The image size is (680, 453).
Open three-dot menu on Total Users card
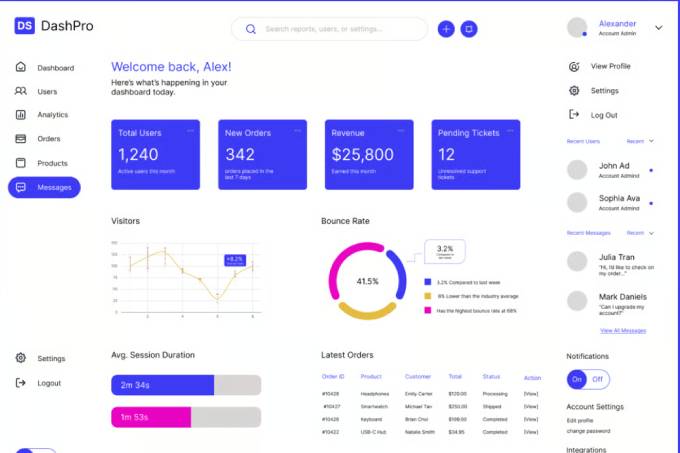[x=190, y=131]
